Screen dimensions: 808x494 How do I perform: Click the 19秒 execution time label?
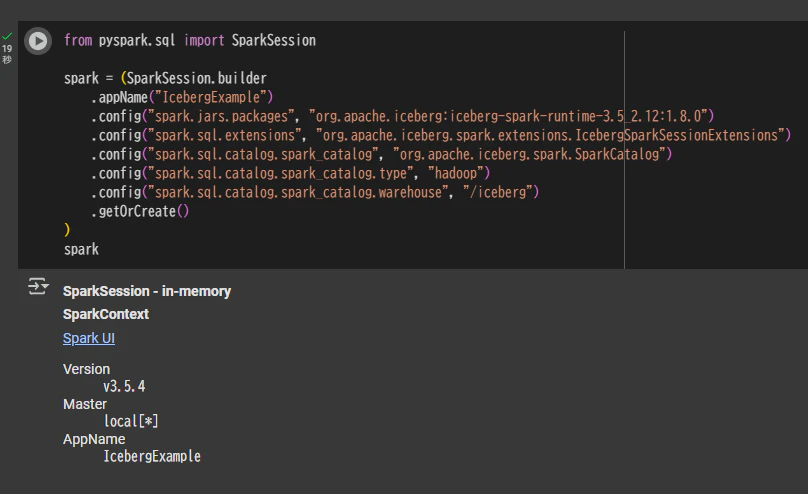click(x=7, y=54)
